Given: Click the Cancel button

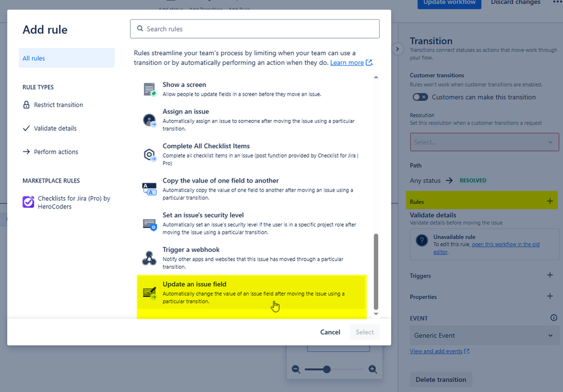Looking at the screenshot, I should tap(330, 332).
